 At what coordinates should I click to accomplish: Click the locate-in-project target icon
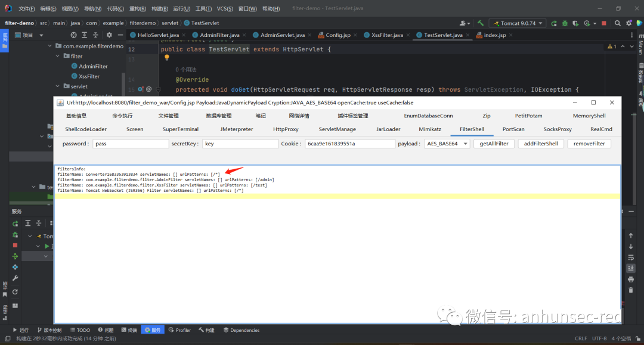73,35
